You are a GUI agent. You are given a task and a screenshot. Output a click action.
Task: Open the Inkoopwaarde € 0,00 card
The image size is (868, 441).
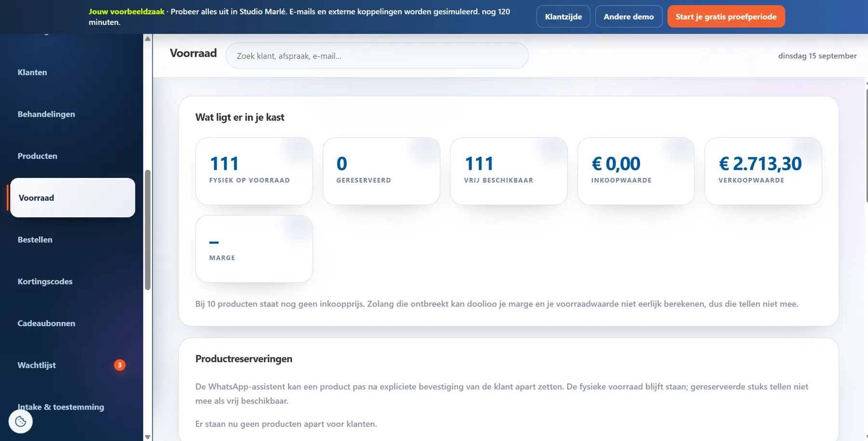click(x=636, y=171)
